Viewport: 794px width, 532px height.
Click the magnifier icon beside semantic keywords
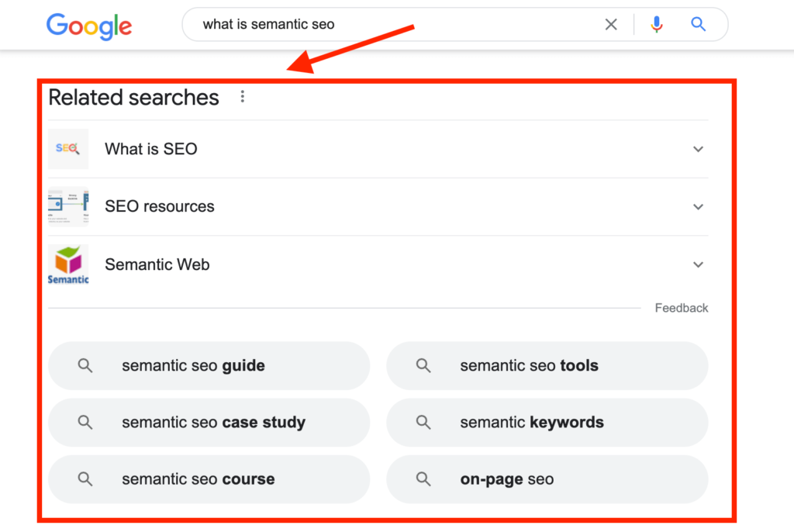[423, 422]
